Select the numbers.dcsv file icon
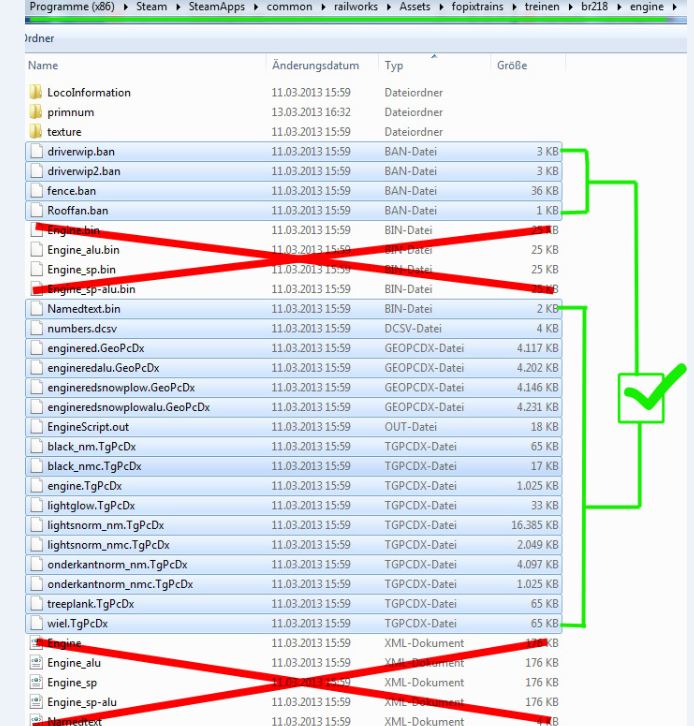This screenshot has width=694, height=726. [37, 328]
